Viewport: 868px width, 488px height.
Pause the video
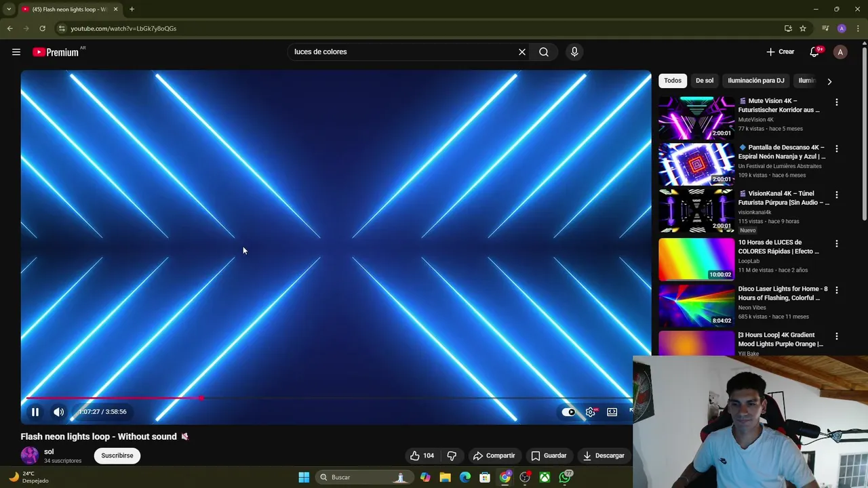pyautogui.click(x=35, y=411)
